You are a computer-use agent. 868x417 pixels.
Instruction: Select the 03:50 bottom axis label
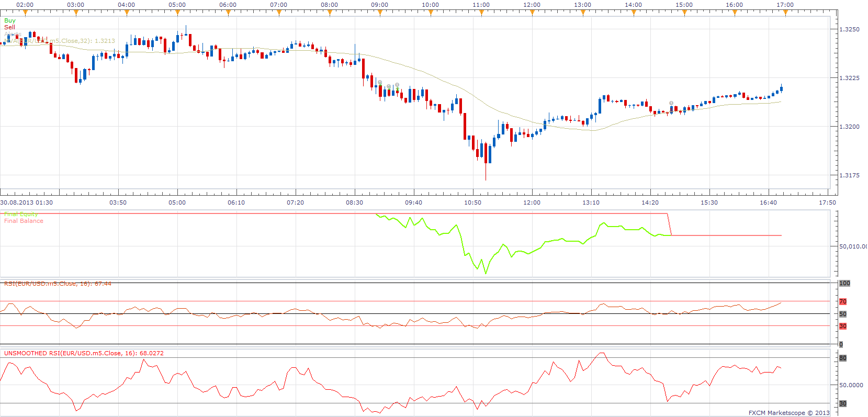pyautogui.click(x=118, y=202)
